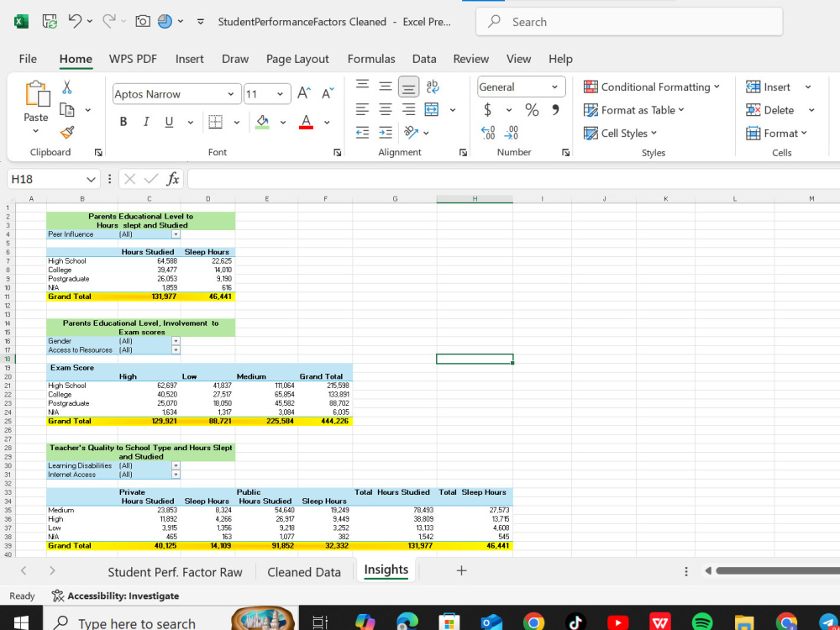Click the Increase Indent icon
The height and width of the screenshot is (630, 840).
pyautogui.click(x=386, y=132)
